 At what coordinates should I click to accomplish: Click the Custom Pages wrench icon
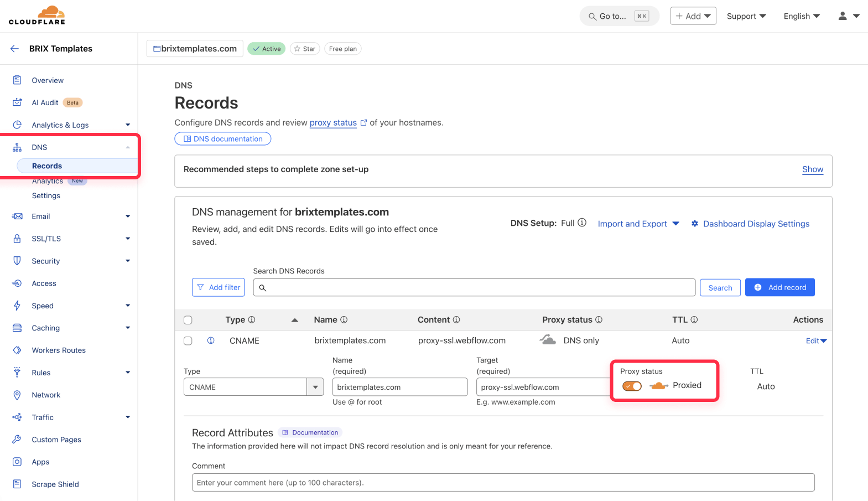[x=17, y=440]
